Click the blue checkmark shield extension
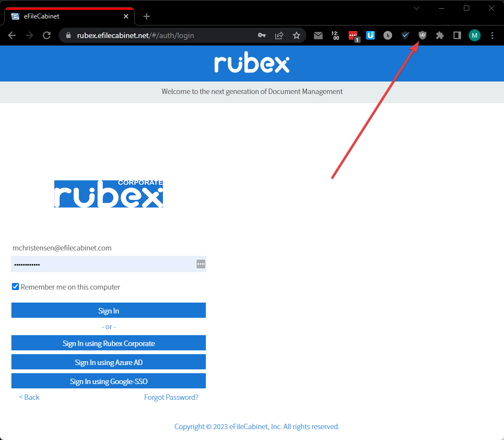Viewport: 504px width, 440px height. 405,35
